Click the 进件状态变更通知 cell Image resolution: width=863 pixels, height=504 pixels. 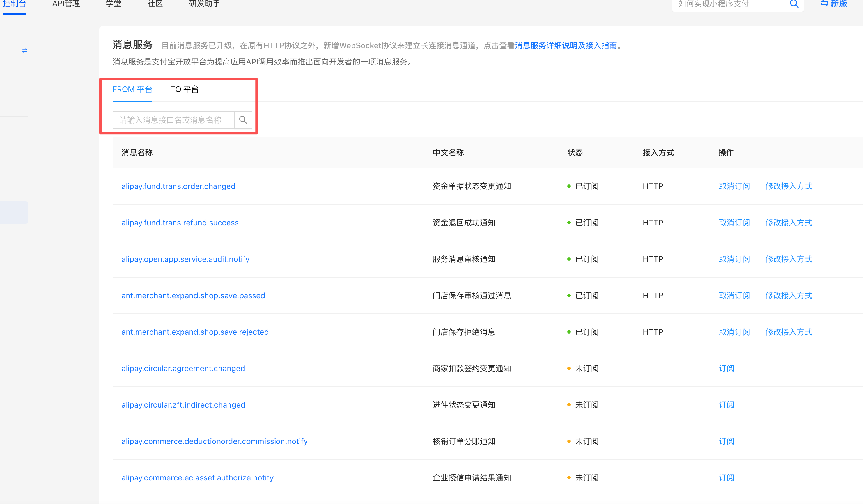point(464,405)
